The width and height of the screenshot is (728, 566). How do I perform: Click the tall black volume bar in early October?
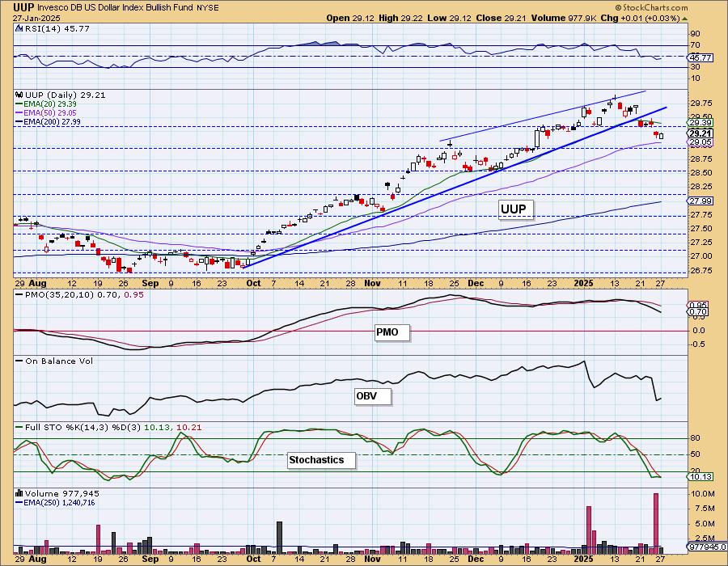pos(280,538)
